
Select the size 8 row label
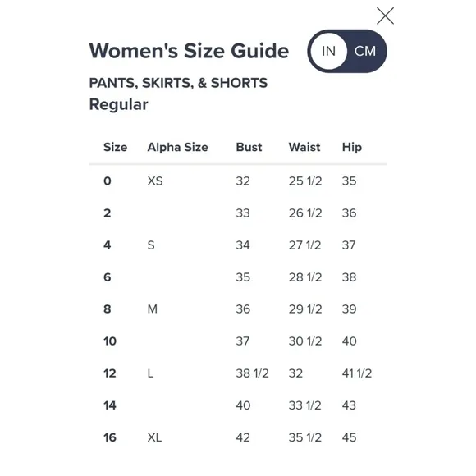(108, 309)
